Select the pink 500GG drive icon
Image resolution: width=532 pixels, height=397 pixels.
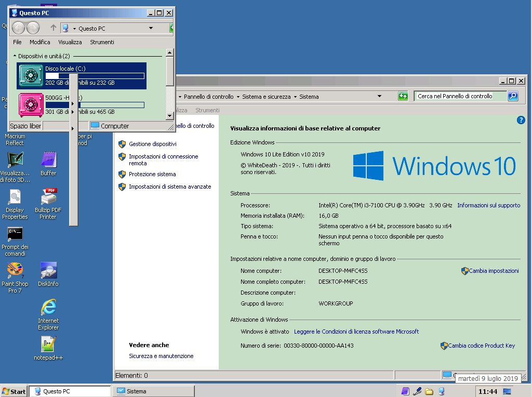[x=31, y=104]
